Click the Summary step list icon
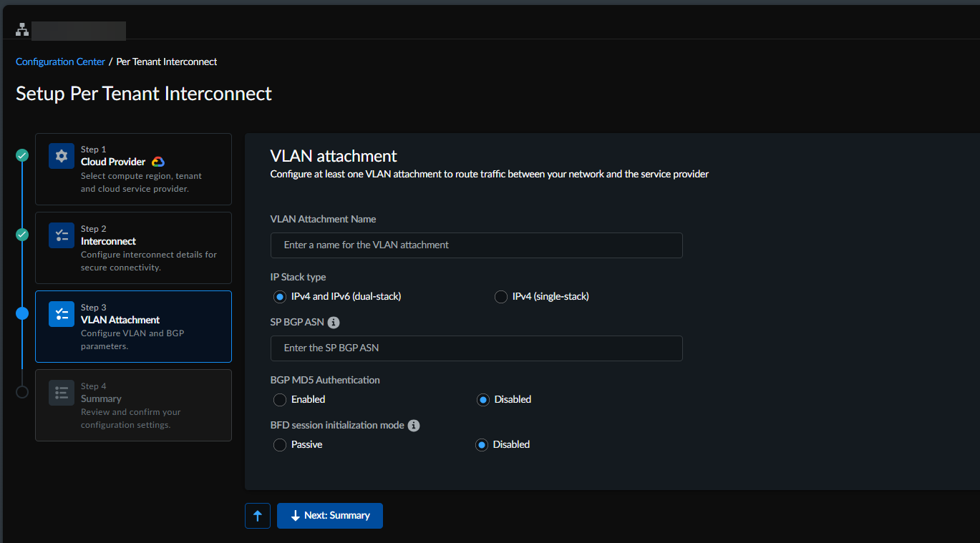 62,393
